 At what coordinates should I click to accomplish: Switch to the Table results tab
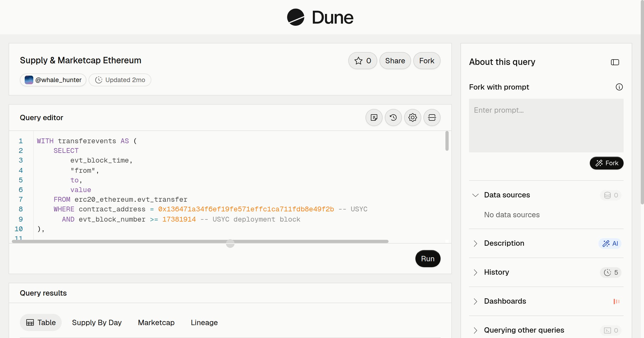41,322
